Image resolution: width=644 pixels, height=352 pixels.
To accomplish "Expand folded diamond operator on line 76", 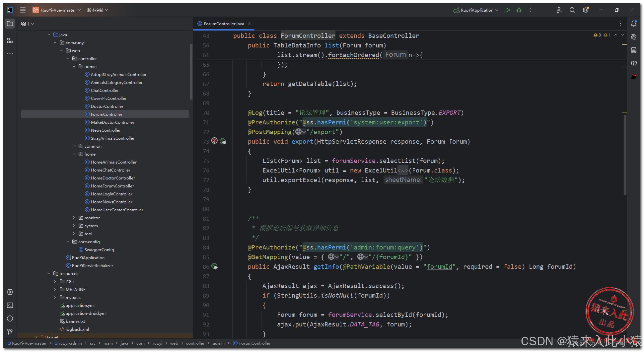I will point(403,171).
